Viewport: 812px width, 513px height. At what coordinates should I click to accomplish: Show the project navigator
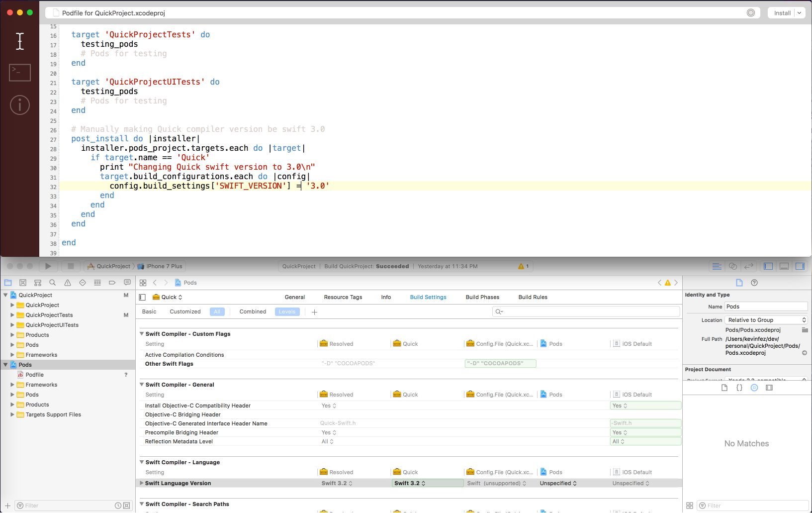(x=8, y=283)
